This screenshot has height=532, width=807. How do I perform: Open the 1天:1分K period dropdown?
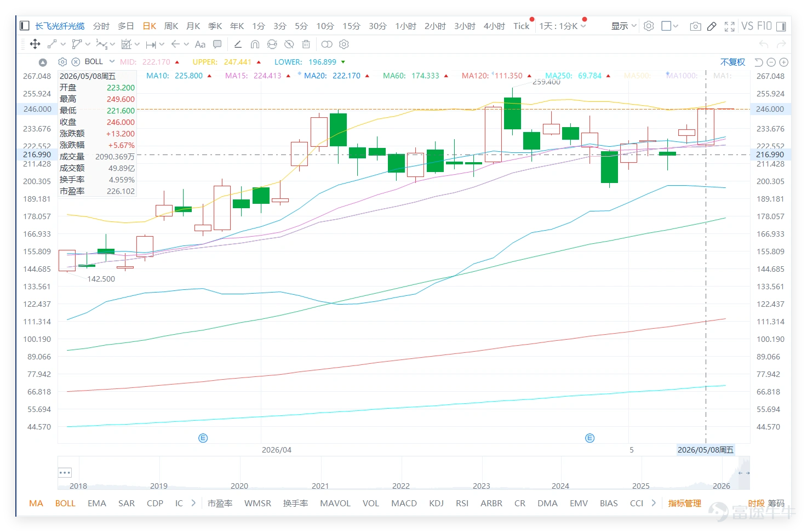pyautogui.click(x=563, y=26)
